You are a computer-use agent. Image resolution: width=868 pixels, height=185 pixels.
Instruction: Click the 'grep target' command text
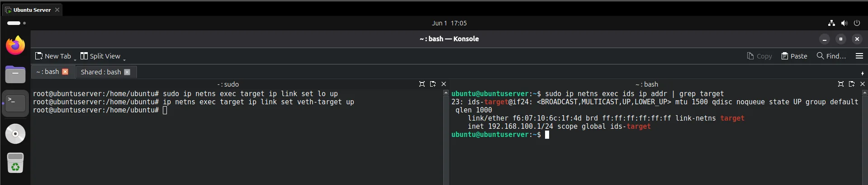point(702,94)
